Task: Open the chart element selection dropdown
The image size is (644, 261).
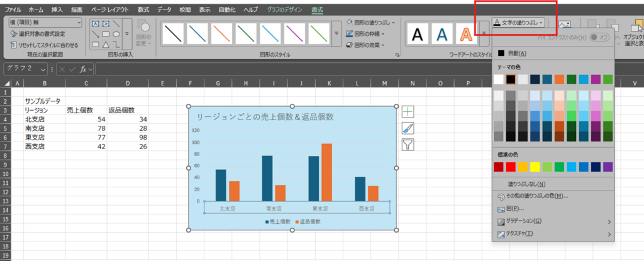Action: click(x=45, y=23)
